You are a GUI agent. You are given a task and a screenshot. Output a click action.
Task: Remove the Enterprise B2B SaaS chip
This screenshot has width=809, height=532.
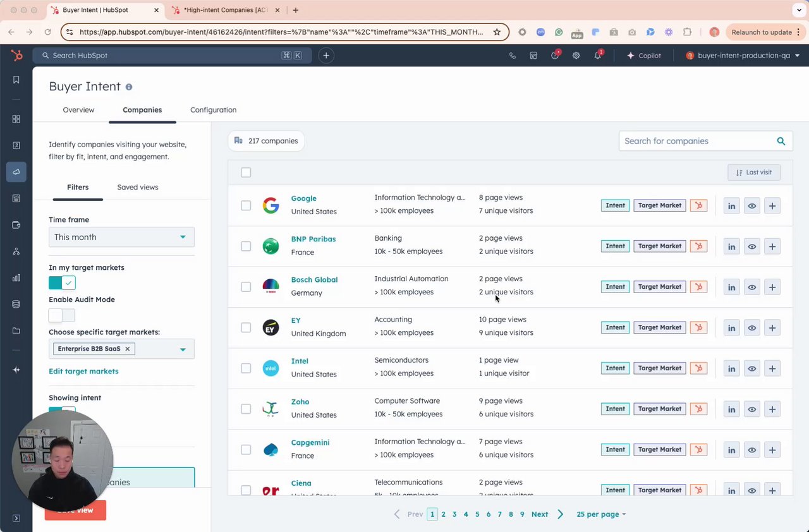127,349
